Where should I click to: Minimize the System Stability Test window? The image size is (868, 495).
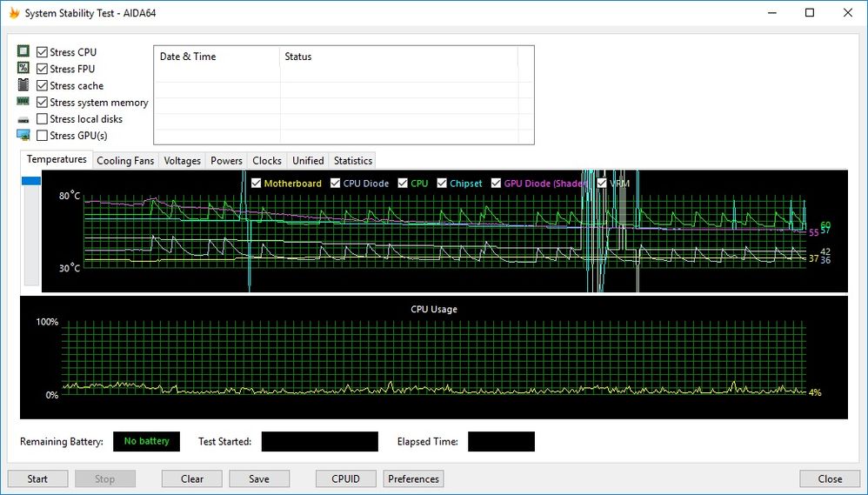772,13
